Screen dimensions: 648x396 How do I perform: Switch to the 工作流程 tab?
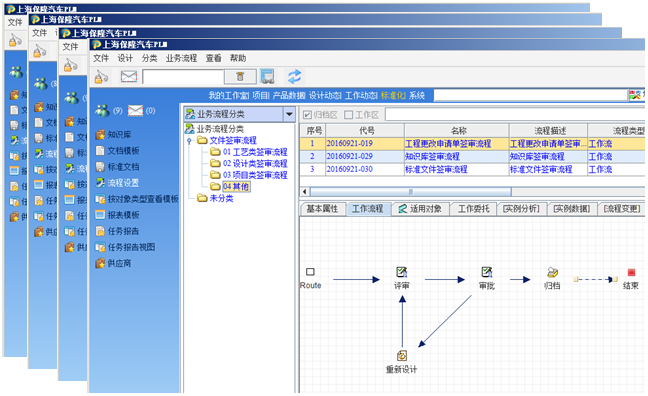(367, 209)
